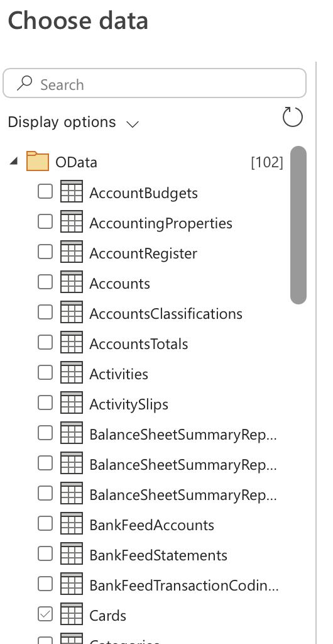The width and height of the screenshot is (333, 644).
Task: Click the BankFeedAccounts table icon
Action: [72, 523]
